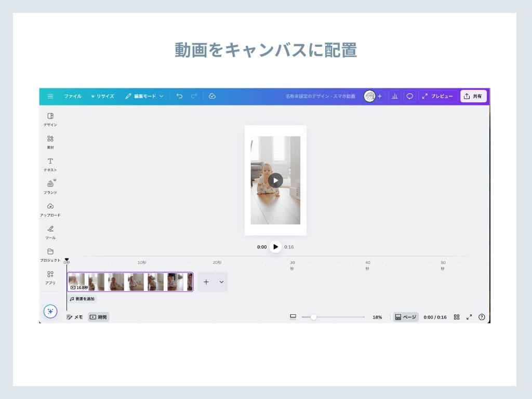
Task: Launch the Canva AI assistant sparkle button
Action: [x=50, y=311]
